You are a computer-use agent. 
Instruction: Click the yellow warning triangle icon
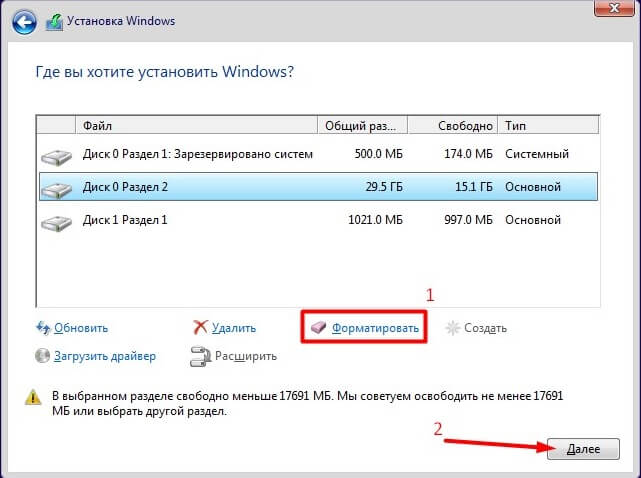31,397
